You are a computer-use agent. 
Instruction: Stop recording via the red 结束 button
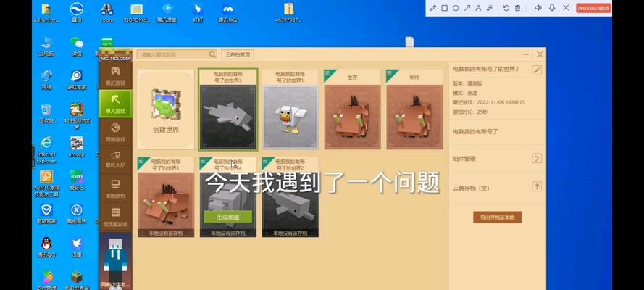[x=593, y=8]
